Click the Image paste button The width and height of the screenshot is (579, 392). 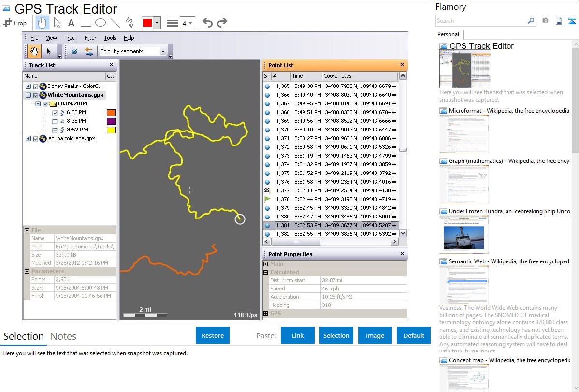click(375, 335)
